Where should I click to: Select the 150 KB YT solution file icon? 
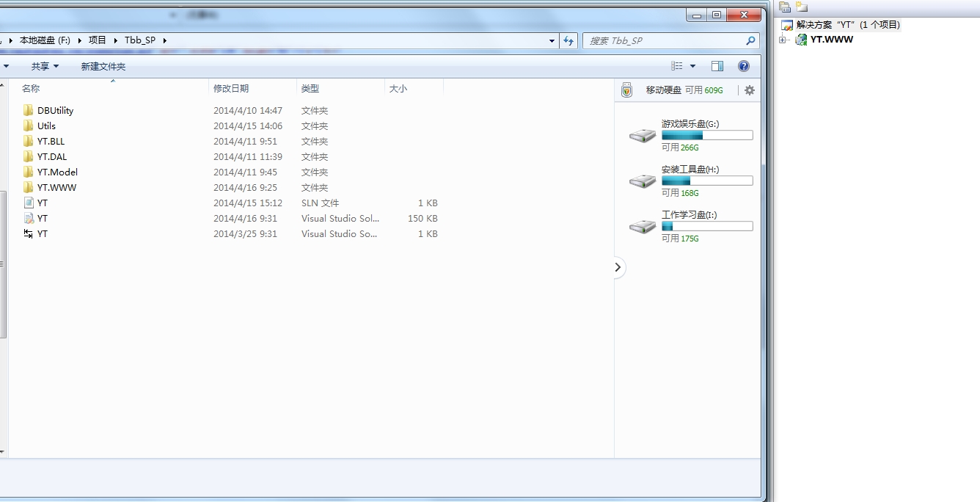(x=29, y=218)
